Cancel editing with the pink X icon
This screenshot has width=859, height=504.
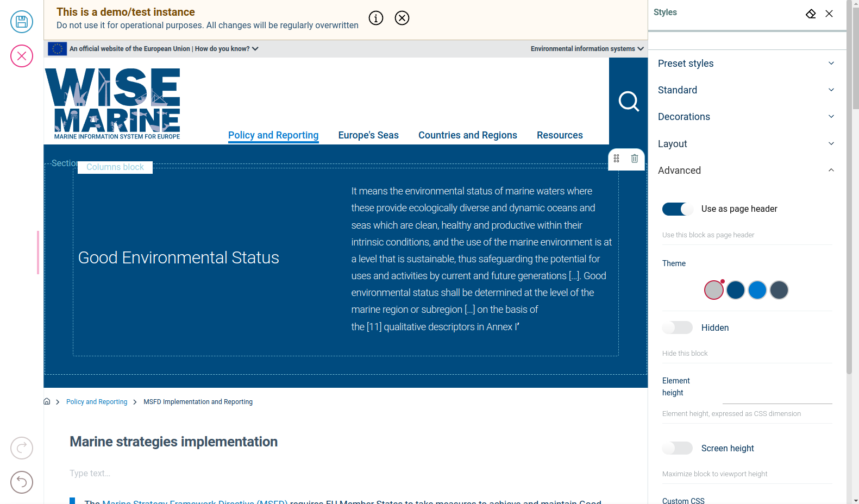tap(22, 56)
